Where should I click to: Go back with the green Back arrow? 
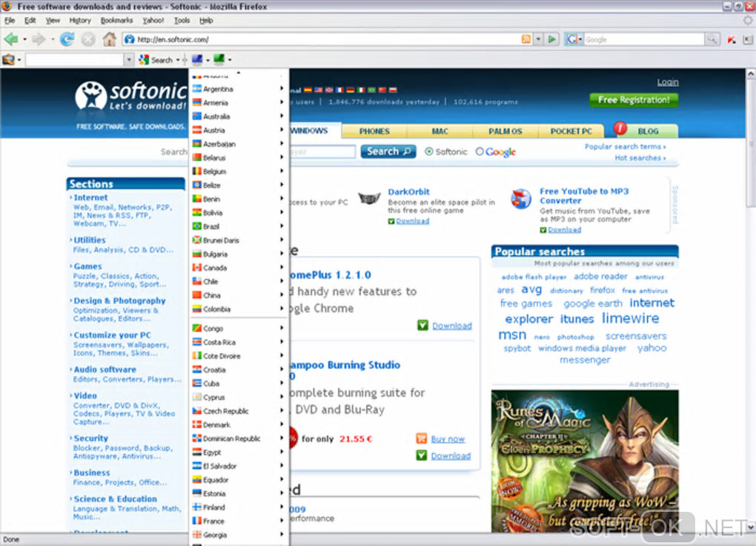[x=10, y=39]
